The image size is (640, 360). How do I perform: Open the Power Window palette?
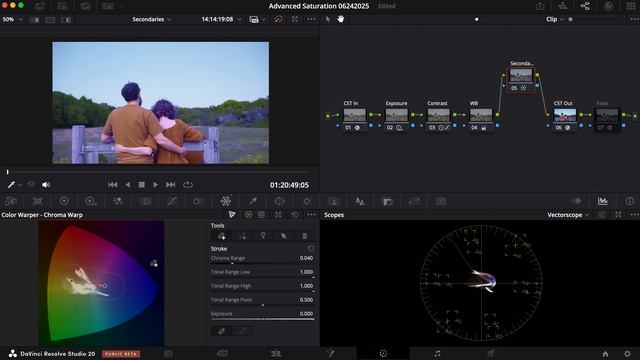point(280,201)
